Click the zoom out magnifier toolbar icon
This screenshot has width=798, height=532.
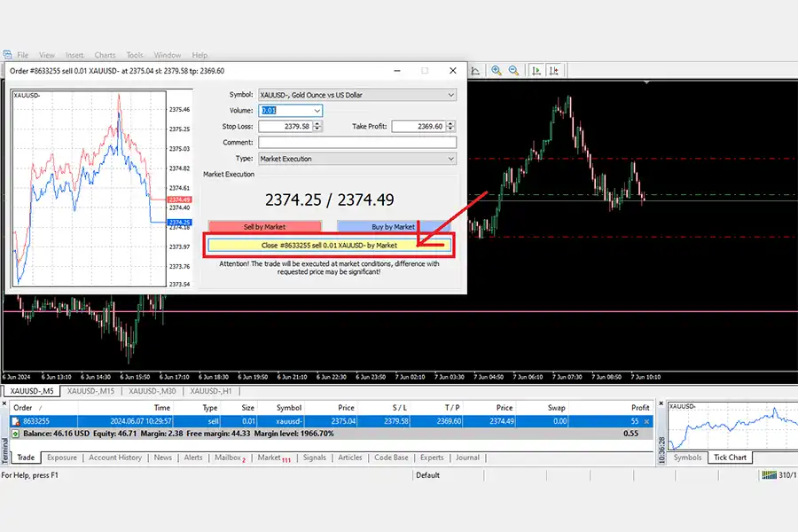(x=514, y=71)
